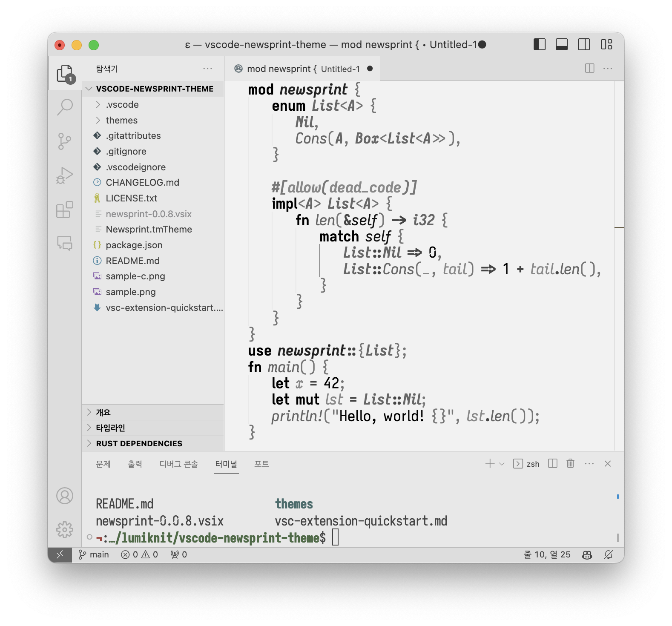Switch to the 터미널 terminal tab
The width and height of the screenshot is (672, 626).
click(x=226, y=464)
